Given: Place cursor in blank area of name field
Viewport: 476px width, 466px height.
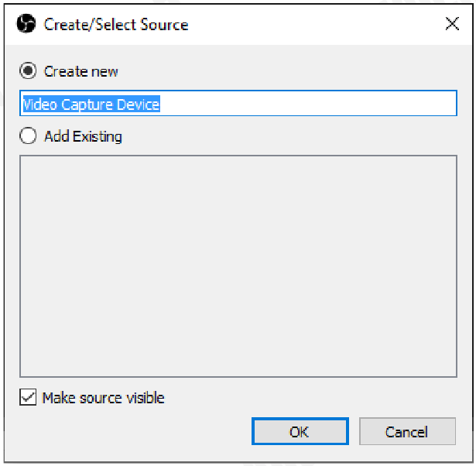Looking at the screenshot, I should point(306,103).
